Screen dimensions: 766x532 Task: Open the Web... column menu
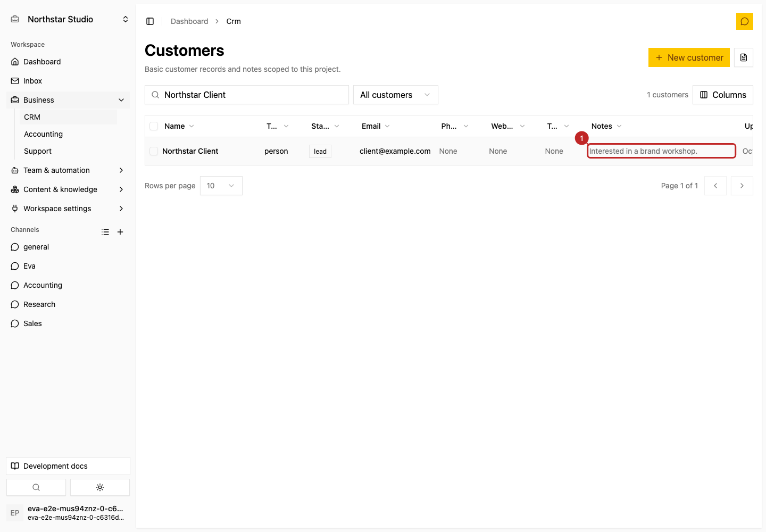pyautogui.click(x=508, y=126)
